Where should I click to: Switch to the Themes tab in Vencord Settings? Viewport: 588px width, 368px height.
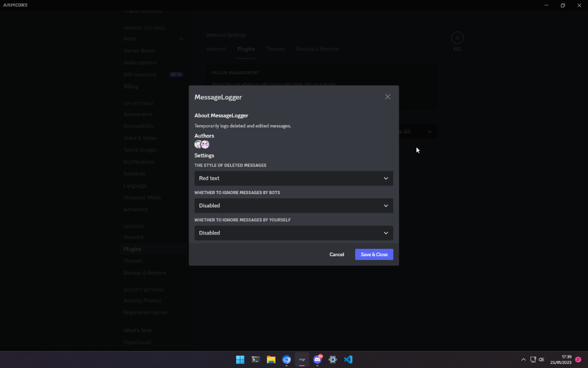tap(276, 49)
